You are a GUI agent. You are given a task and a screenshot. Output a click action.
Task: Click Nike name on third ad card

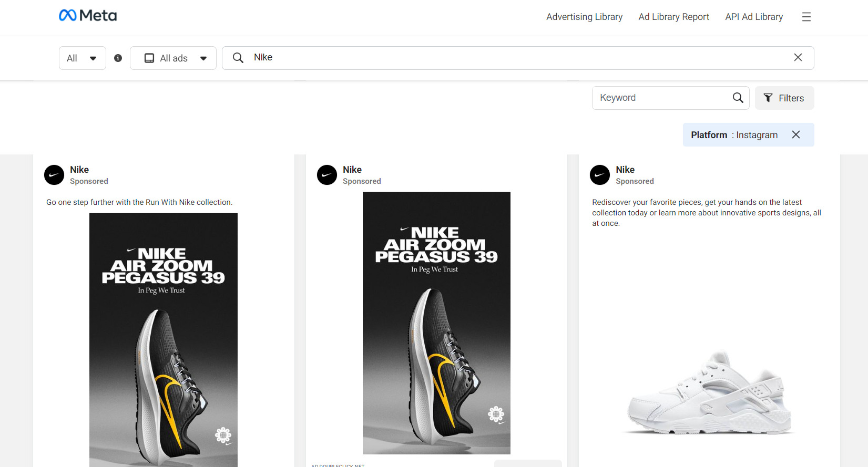pyautogui.click(x=625, y=170)
